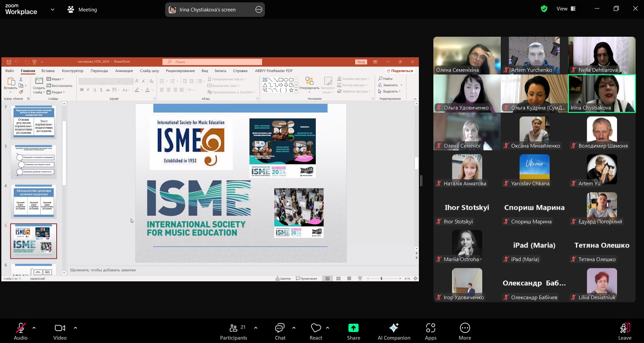Open the Слайд-шоу ribbon tab

pyautogui.click(x=149, y=71)
